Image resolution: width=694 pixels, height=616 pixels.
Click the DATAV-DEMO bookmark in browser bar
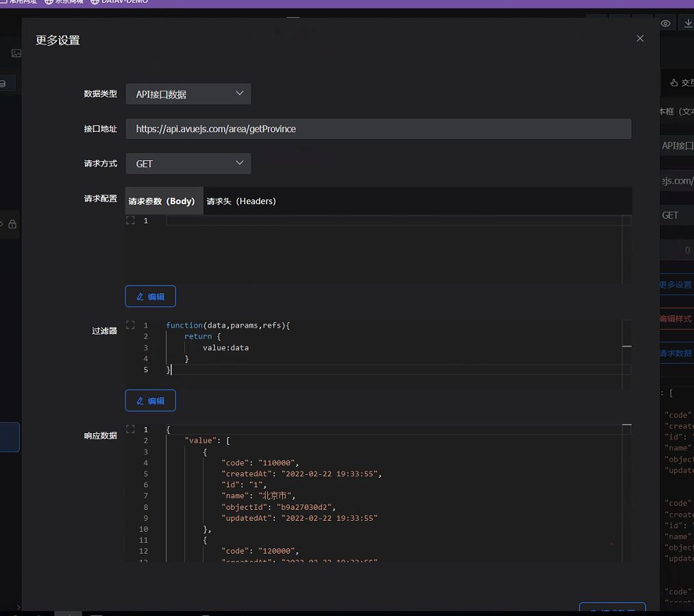119,2
